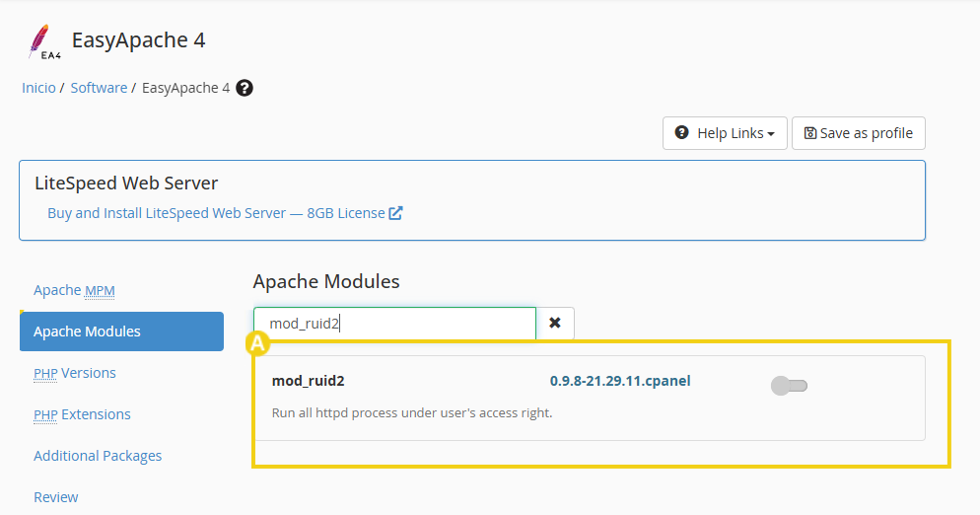The width and height of the screenshot is (980, 515).
Task: Open the Additional Packages section
Action: (x=98, y=456)
